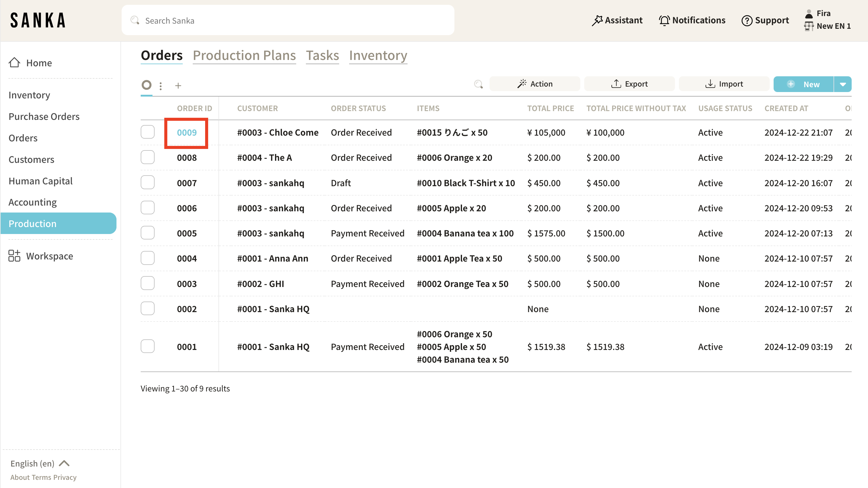Click the Export button

tap(629, 84)
